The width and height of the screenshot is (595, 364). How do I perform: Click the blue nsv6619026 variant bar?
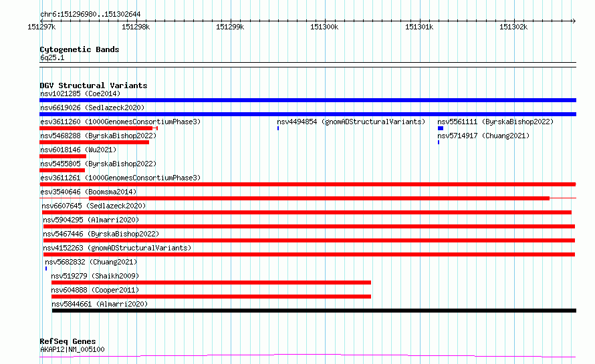[308, 114]
